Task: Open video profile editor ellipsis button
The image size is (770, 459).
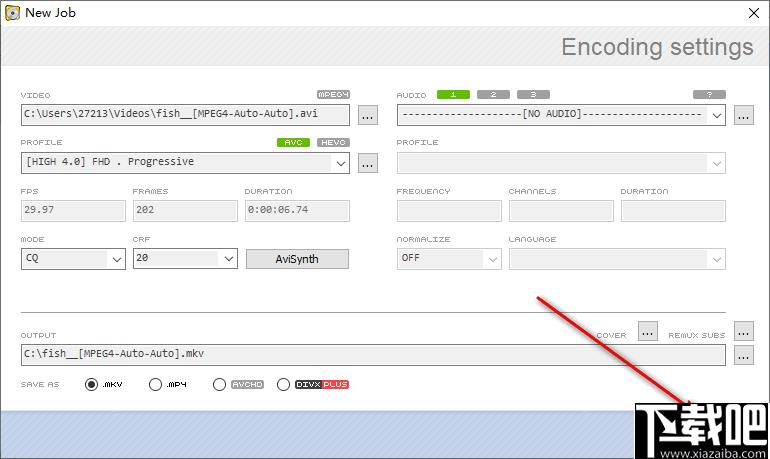Action: [x=367, y=163]
